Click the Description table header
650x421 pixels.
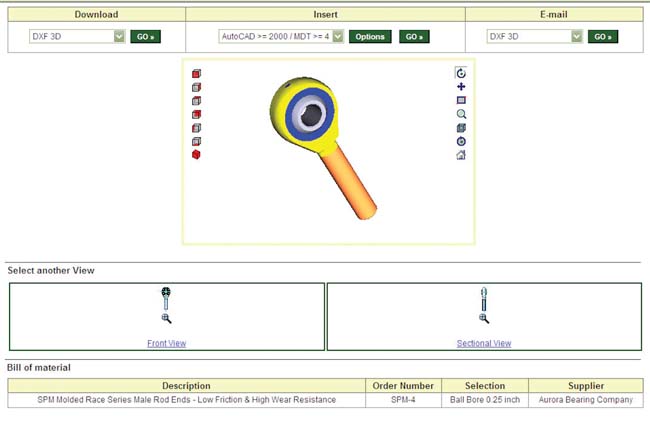[187, 385]
